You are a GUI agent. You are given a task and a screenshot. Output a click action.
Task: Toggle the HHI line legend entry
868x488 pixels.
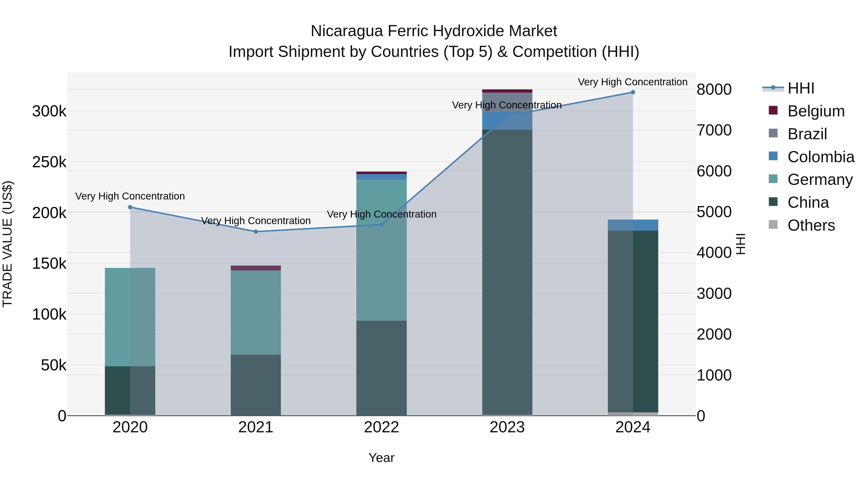point(788,88)
